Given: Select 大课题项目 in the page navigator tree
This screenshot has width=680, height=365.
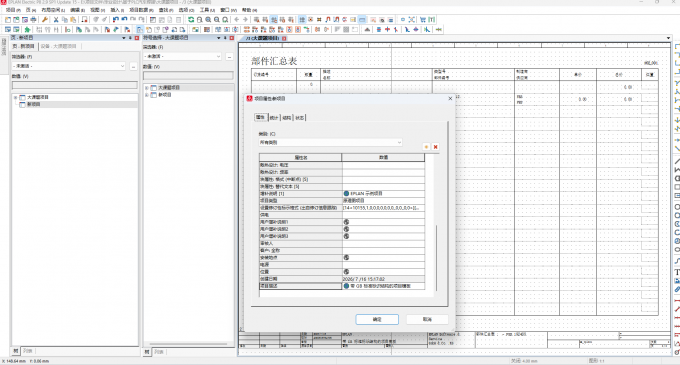Looking at the screenshot, I should 38,97.
